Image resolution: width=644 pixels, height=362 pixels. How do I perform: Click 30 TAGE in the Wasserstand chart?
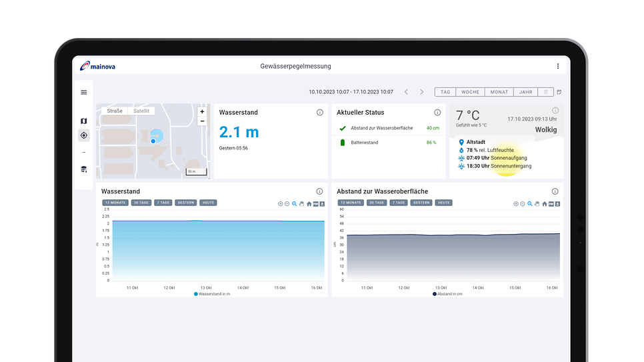141,203
